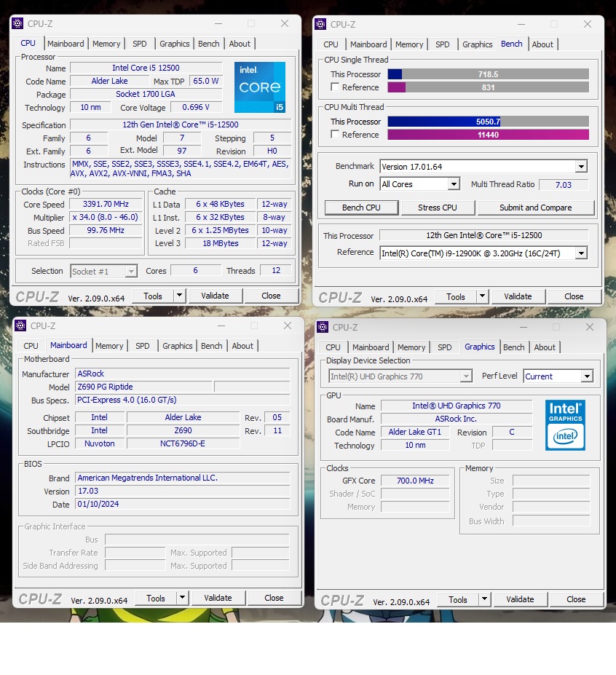Click BIOS Version value 17.03
This screenshot has height=675, width=616.
pos(183,491)
